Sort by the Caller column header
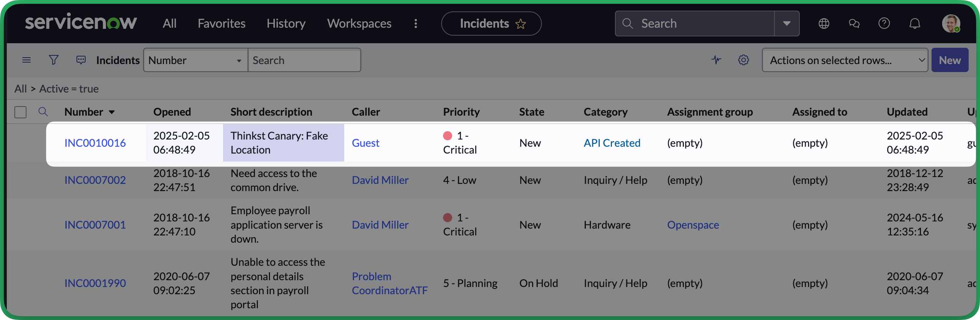Viewport: 980px width, 320px height. (365, 112)
